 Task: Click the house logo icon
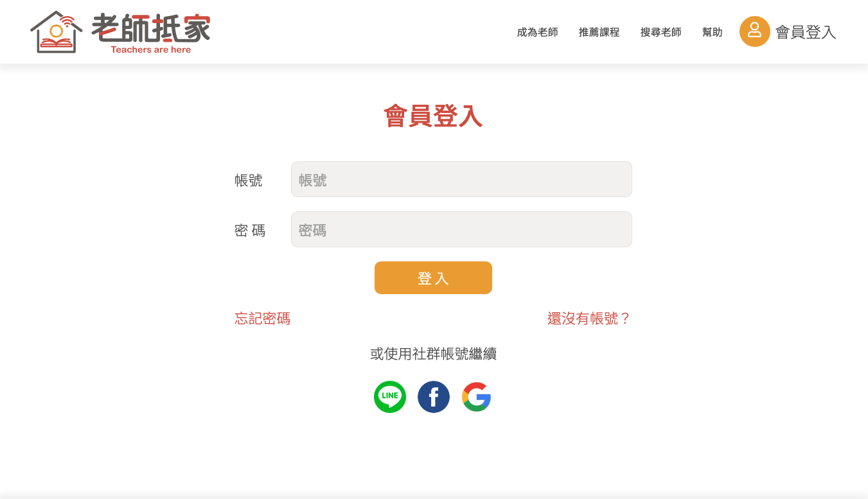tap(57, 32)
